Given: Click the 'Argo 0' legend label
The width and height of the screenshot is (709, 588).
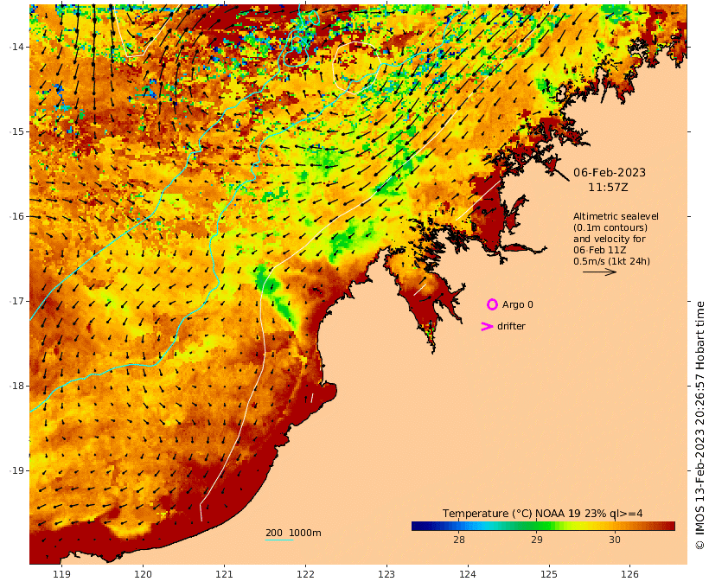Looking at the screenshot, I should click(517, 305).
